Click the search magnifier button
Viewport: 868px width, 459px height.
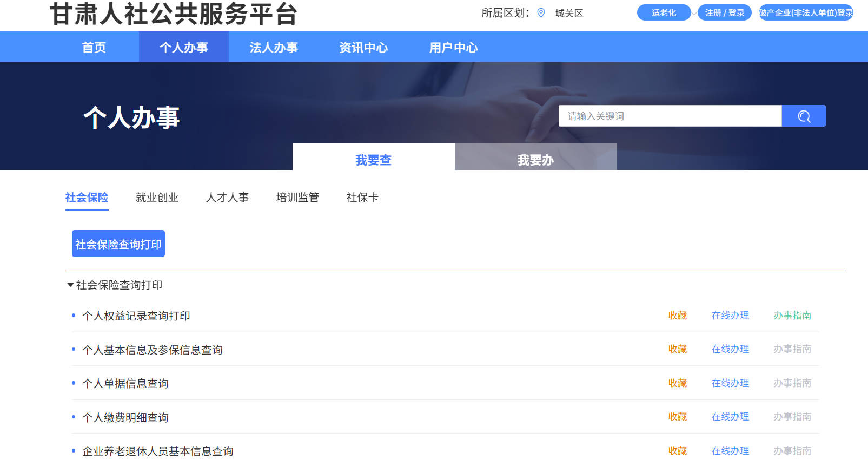coord(804,116)
